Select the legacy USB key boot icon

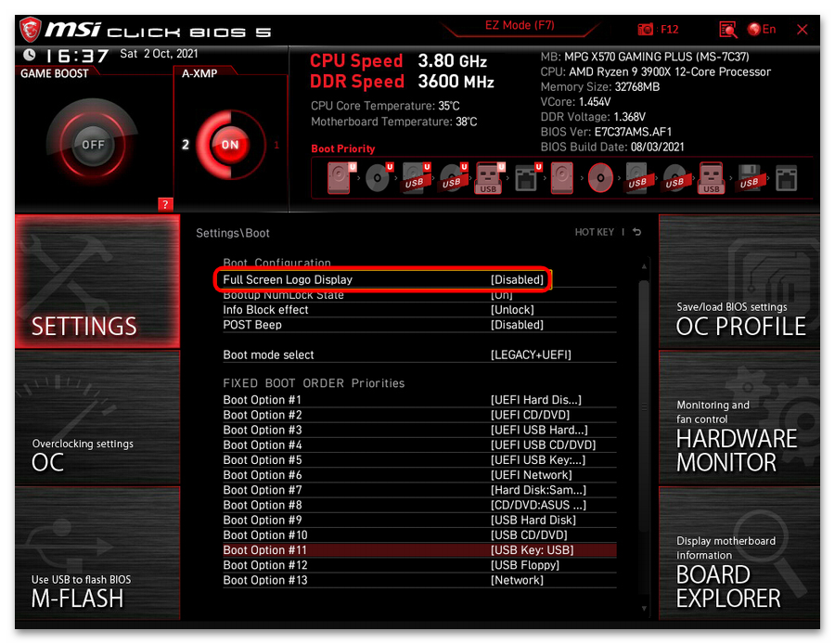(x=712, y=178)
